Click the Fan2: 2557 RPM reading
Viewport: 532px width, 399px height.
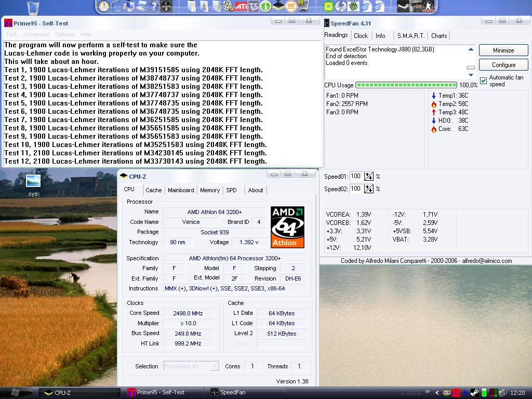click(x=347, y=104)
